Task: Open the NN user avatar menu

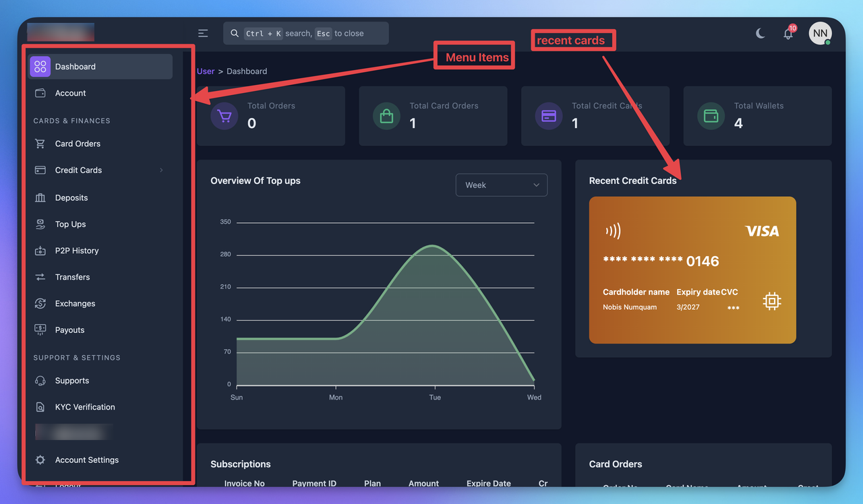Action: (820, 33)
